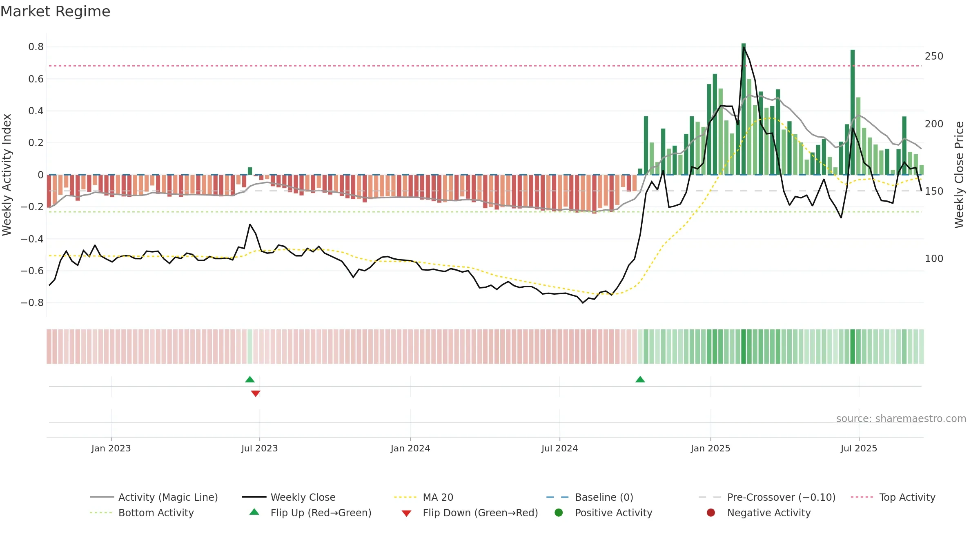Screen dimensions: 980x551
Task: Toggle Activity (Magic Line) legend entry
Action: point(154,497)
